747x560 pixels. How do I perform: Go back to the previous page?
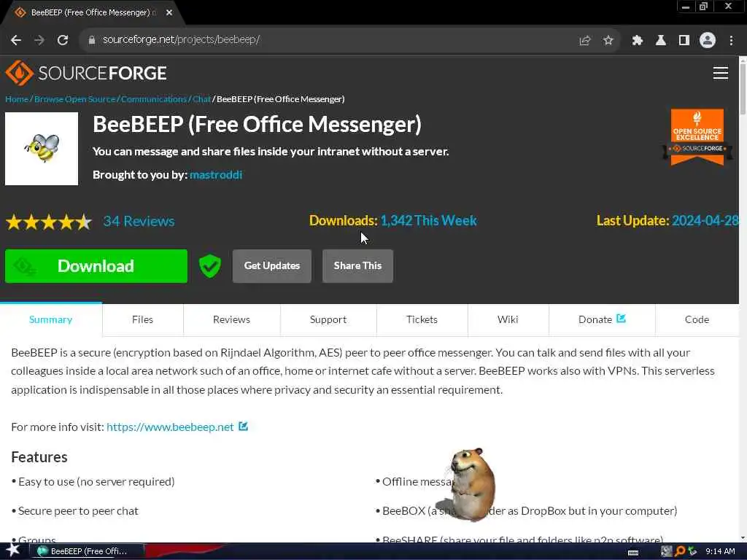(x=16, y=40)
